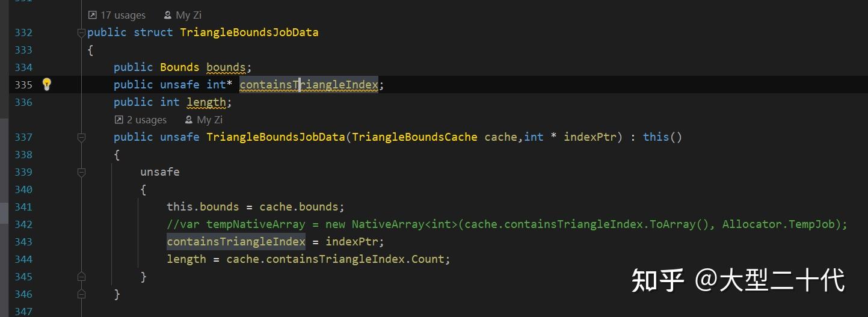This screenshot has width=868, height=317.
Task: Click the indexPtr parameter in the constructor signature
Action: [x=590, y=137]
